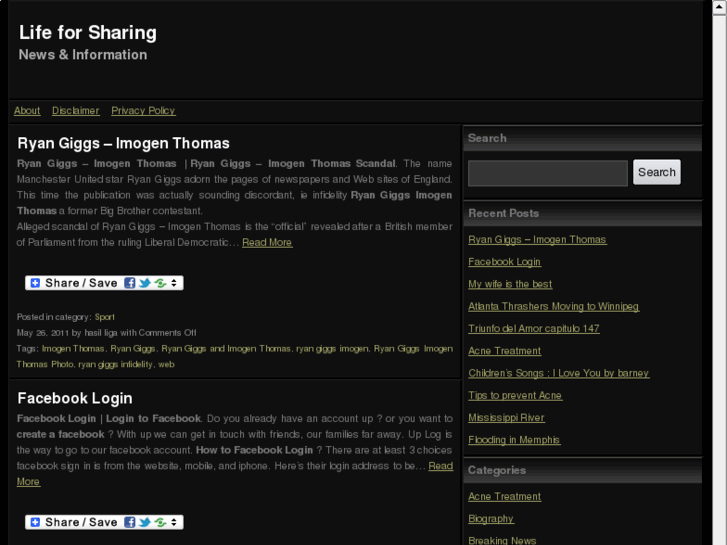Open recent post Tips to prevent Acne
727x545 pixels.
(x=515, y=395)
